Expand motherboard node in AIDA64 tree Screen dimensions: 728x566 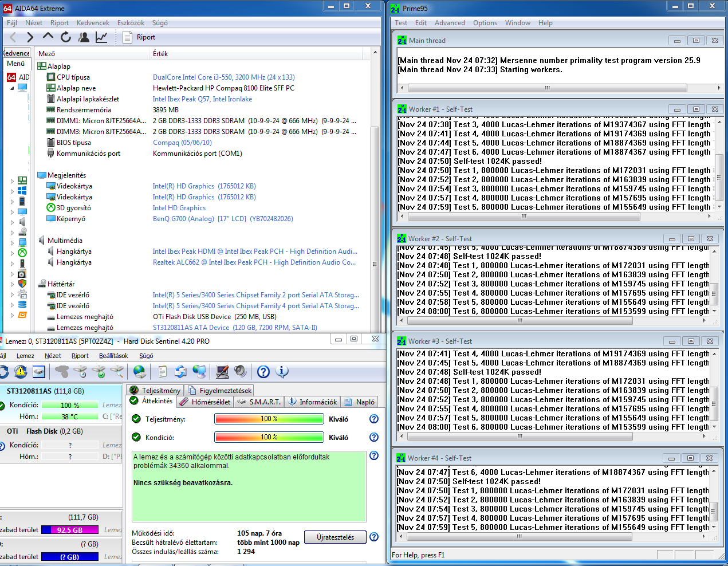12,180
